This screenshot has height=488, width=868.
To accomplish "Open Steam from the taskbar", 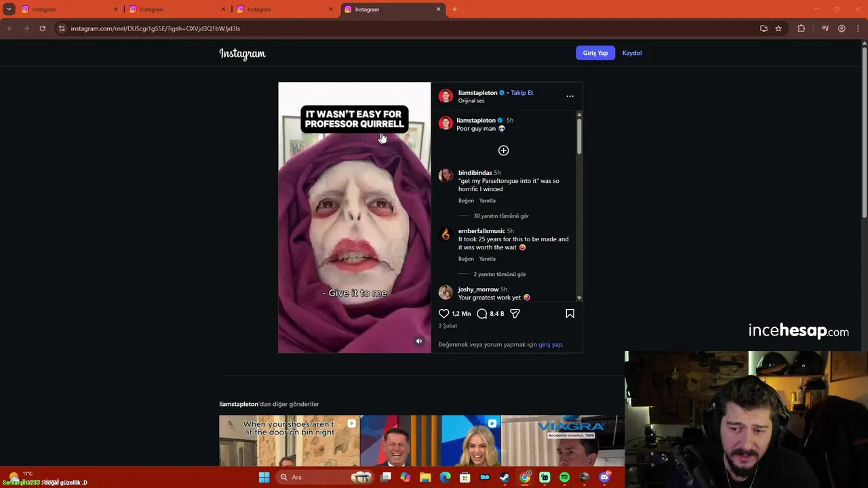I will coord(505,477).
